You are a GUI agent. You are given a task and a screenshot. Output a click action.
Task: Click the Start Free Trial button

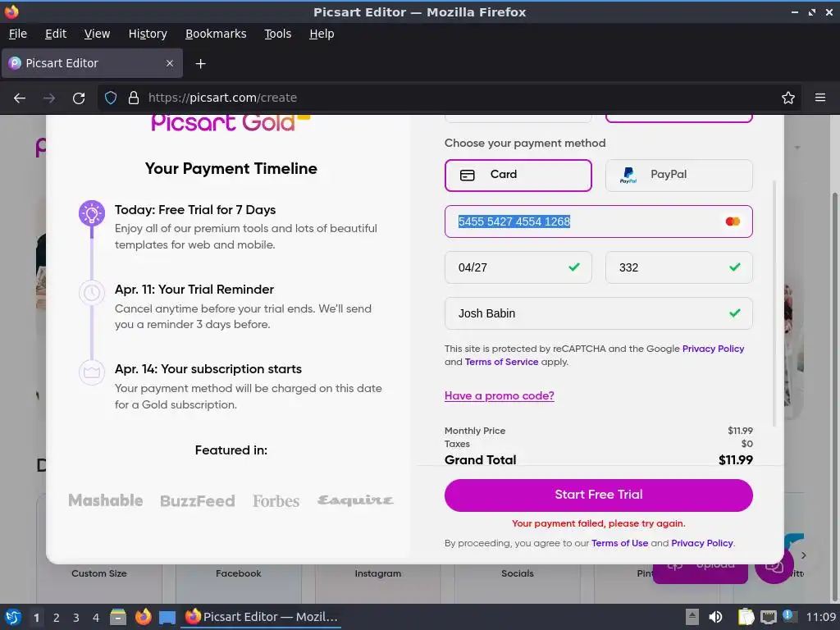click(598, 495)
